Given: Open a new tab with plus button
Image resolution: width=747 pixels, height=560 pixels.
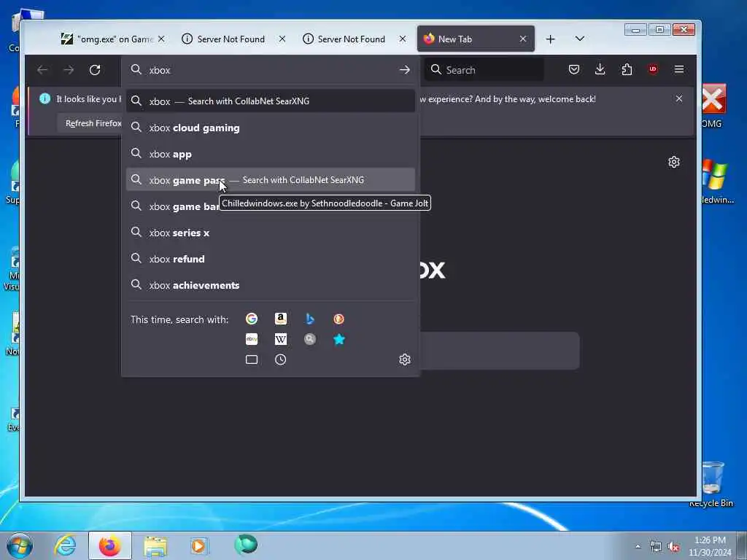Looking at the screenshot, I should (x=550, y=39).
